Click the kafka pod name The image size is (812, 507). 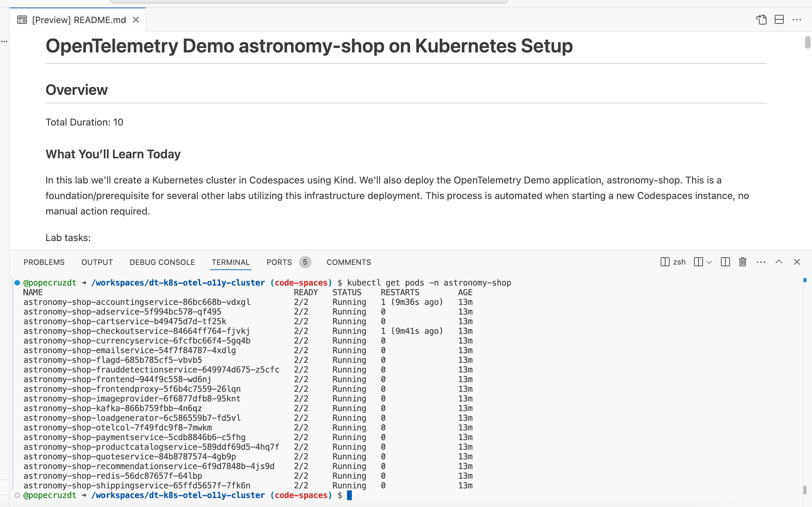(x=113, y=408)
